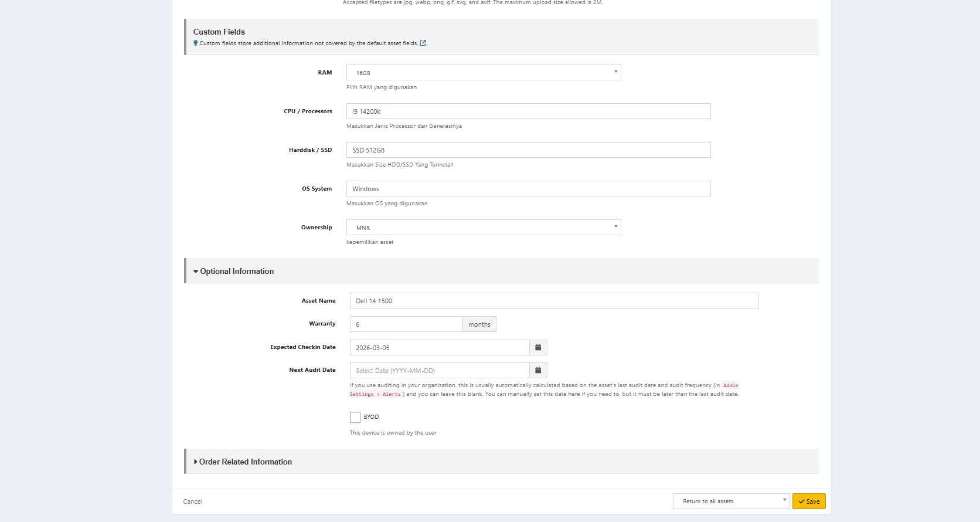This screenshot has width=980, height=522.
Task: Click the OS System input field
Action: point(528,189)
